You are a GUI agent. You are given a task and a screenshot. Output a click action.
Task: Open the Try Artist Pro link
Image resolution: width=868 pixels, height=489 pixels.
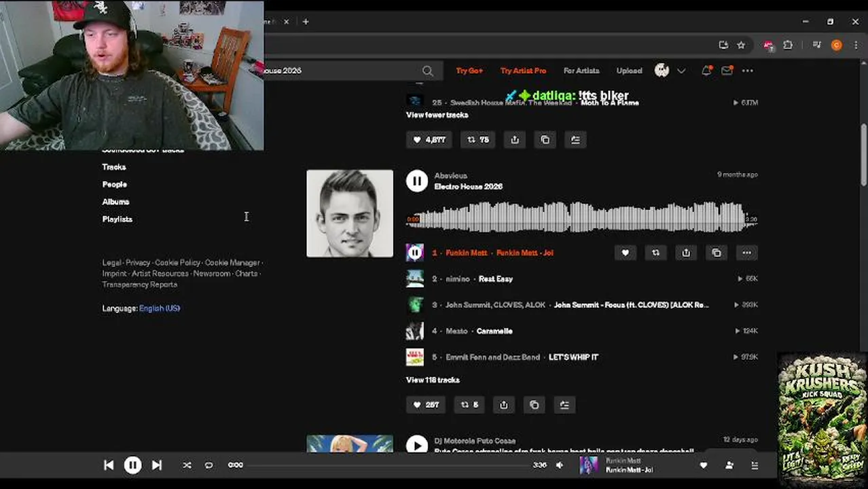point(523,71)
